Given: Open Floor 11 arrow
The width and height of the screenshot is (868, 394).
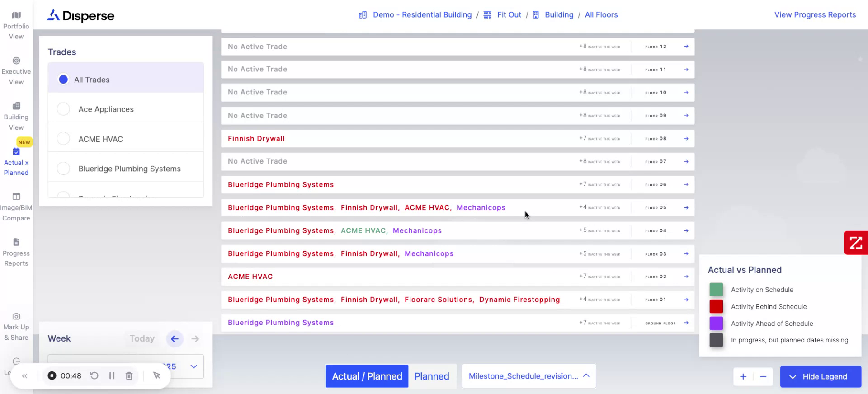Looking at the screenshot, I should tap(686, 70).
